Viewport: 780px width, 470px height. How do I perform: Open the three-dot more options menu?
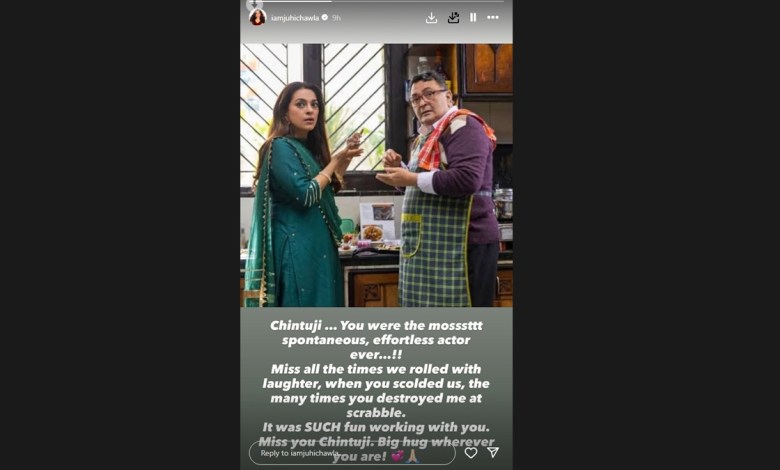[493, 17]
